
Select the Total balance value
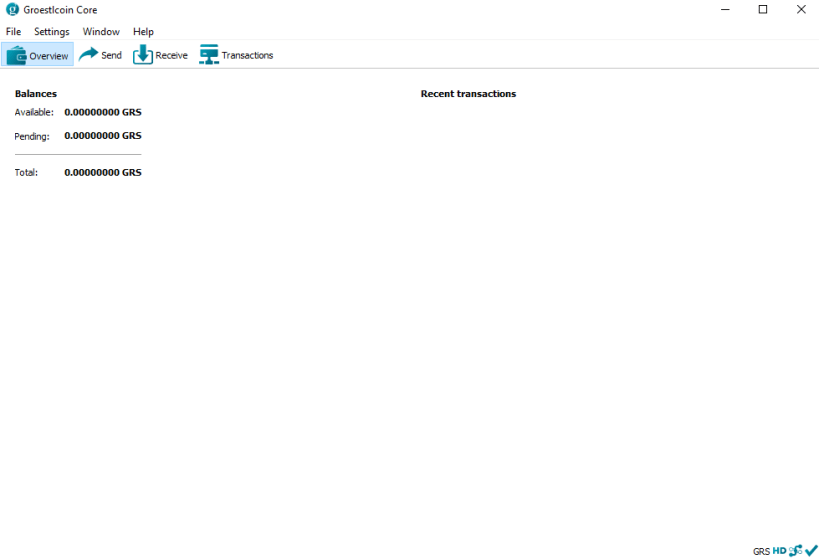click(x=103, y=172)
